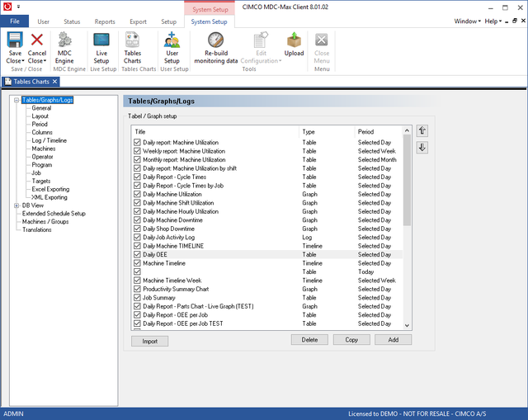
Task: Open the Save Close dropdown arrow
Action: 23,61
